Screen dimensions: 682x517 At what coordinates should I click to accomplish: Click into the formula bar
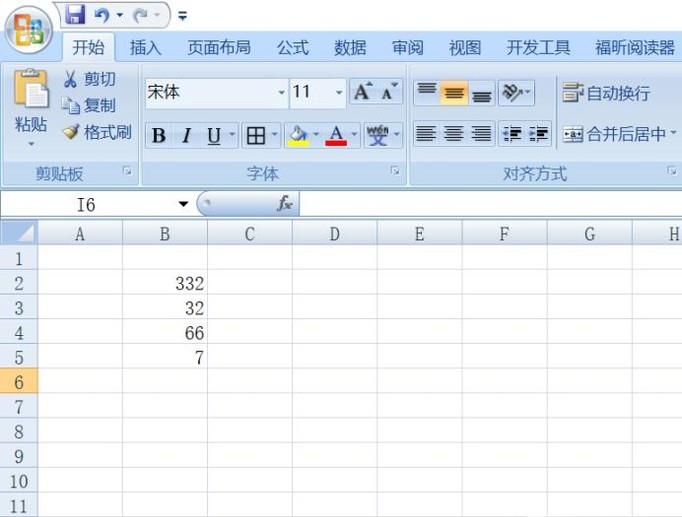coord(491,204)
